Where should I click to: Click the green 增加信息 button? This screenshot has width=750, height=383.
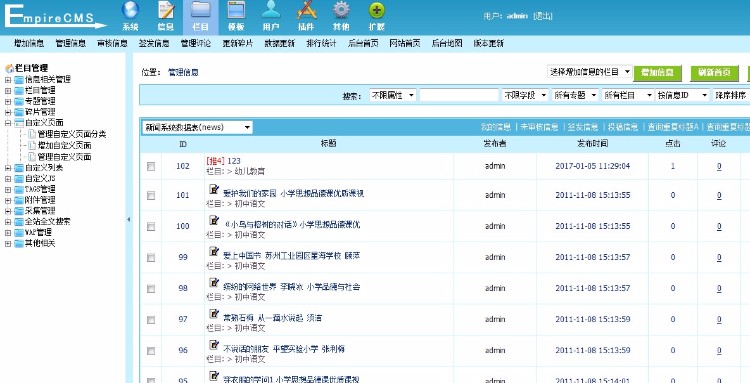[x=658, y=73]
